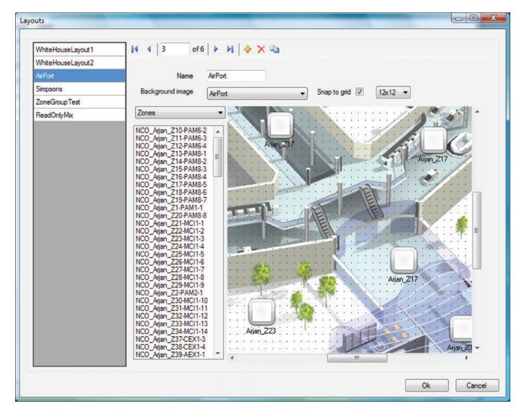Go to the first layout record
The image size is (528, 420).
click(x=135, y=49)
